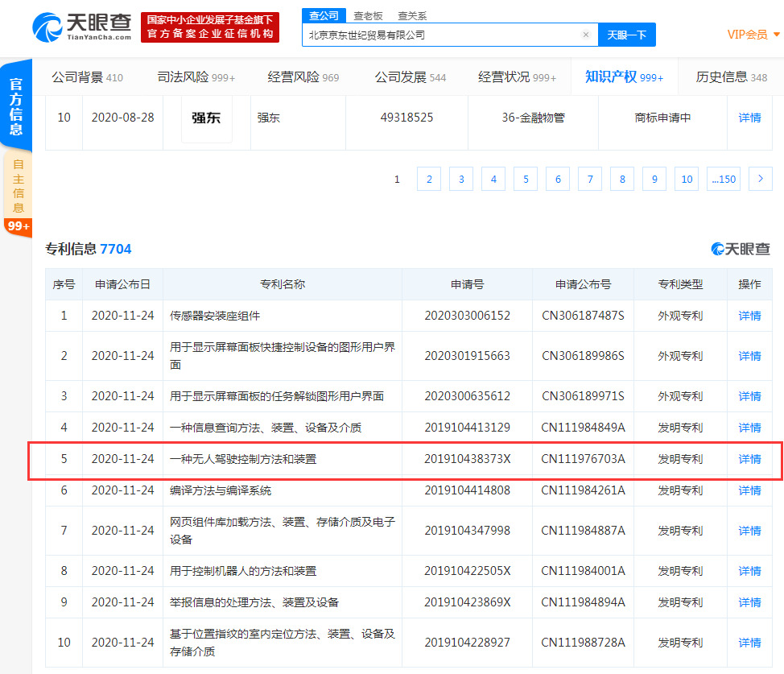The width and height of the screenshot is (784, 674).
Task: Open the 公司背景 tab
Action: (88, 77)
